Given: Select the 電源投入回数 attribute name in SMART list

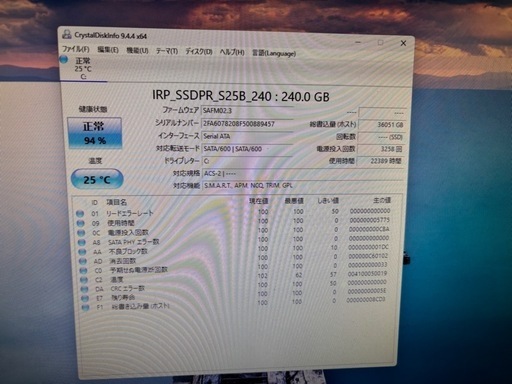Looking at the screenshot, I should click(x=128, y=232).
